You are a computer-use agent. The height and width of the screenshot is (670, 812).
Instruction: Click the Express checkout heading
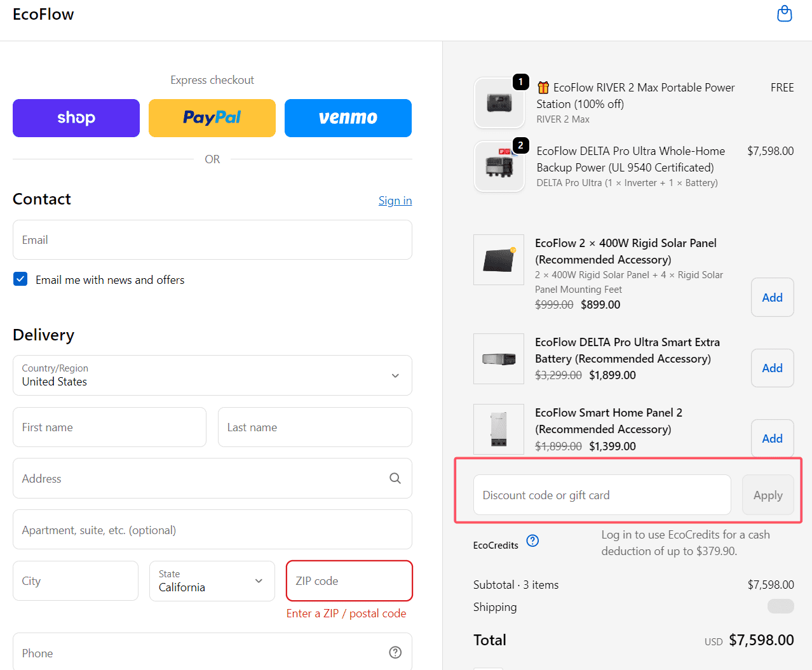(x=212, y=80)
